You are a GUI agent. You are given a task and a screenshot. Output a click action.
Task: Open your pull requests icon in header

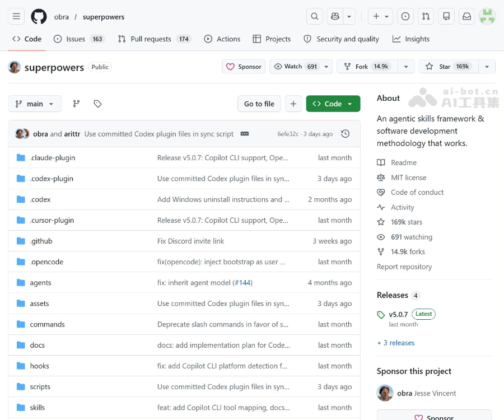pyautogui.click(x=426, y=16)
